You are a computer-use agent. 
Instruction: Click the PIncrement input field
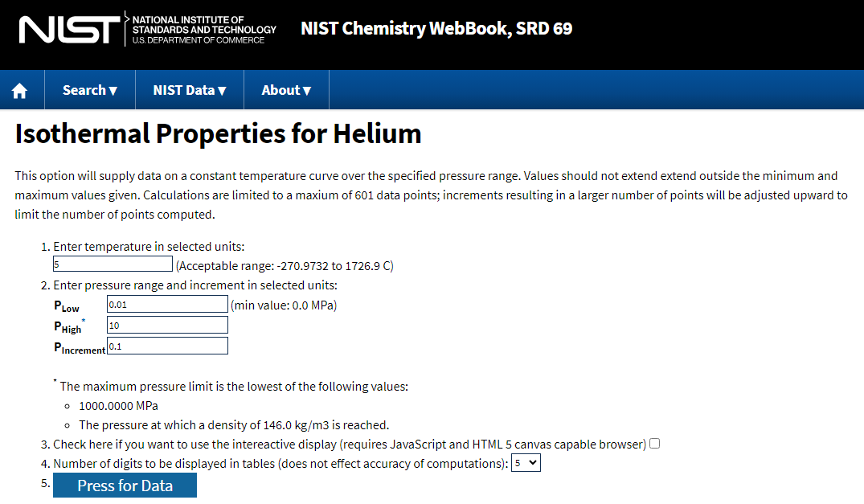(167, 346)
